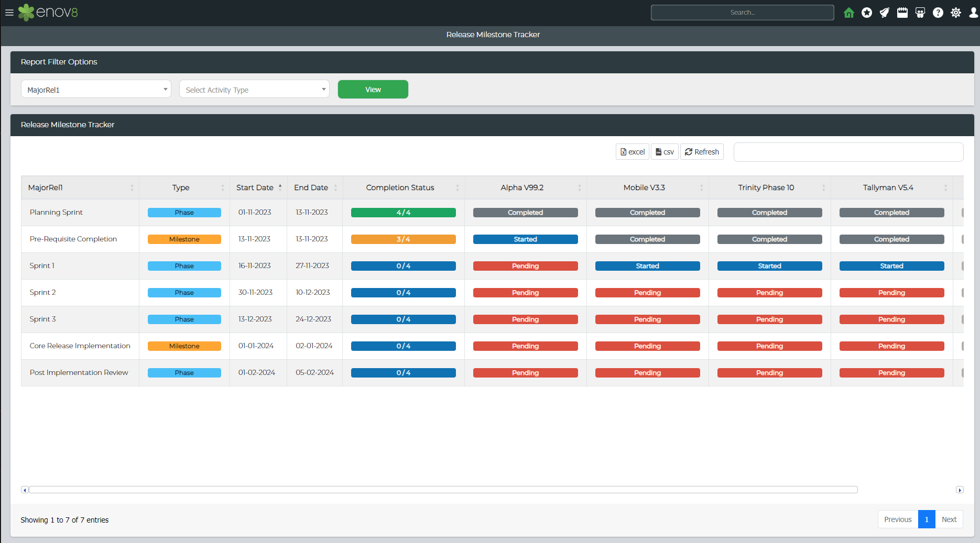
Task: Click the Planning Sprint row name
Action: click(x=56, y=212)
